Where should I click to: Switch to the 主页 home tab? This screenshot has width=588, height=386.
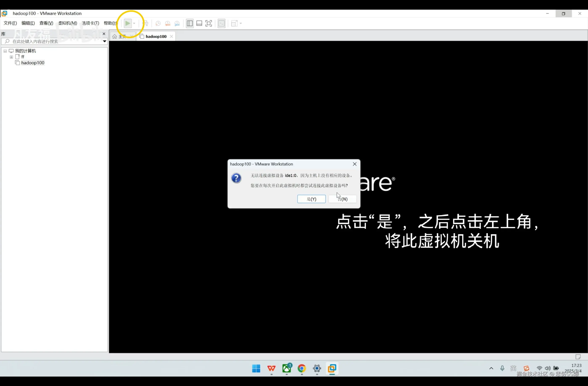point(123,37)
